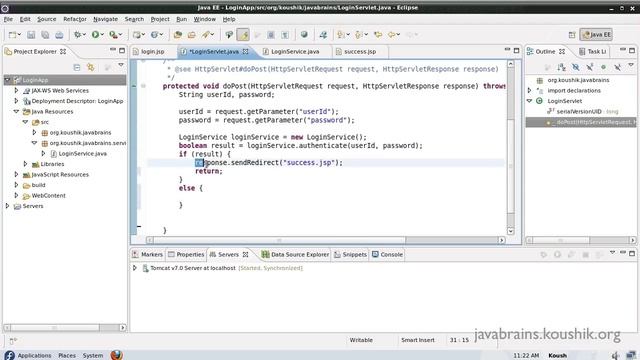The image size is (640, 360).
Task: Click the New Server wizard toolbar icon
Action: point(137,35)
